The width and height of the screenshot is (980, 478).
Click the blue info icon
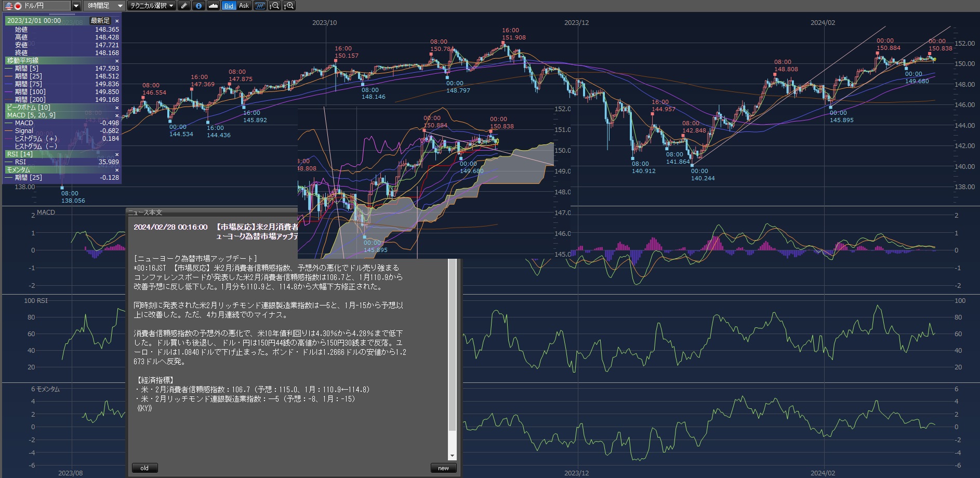click(198, 6)
